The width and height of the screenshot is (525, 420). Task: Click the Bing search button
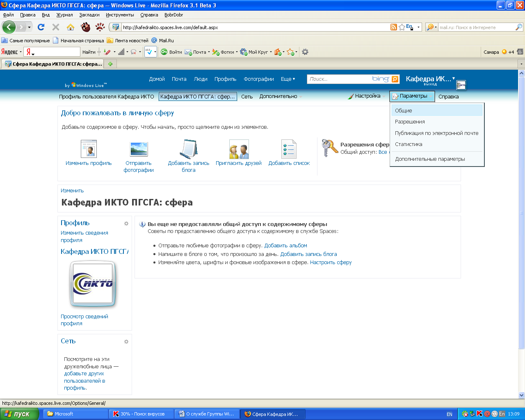(395, 79)
